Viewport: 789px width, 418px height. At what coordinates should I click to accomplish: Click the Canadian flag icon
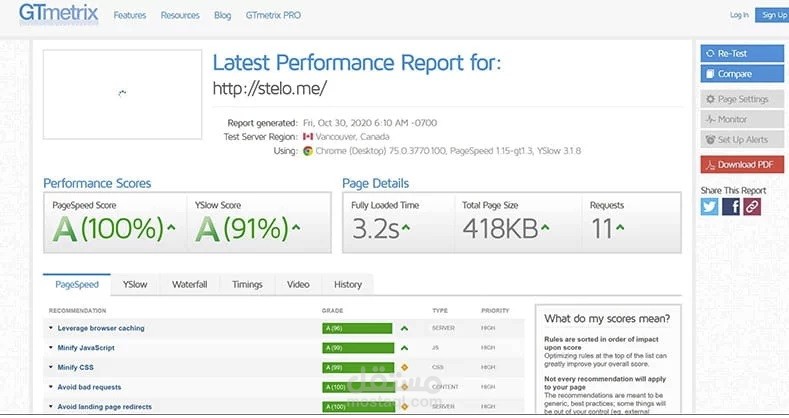(308, 136)
